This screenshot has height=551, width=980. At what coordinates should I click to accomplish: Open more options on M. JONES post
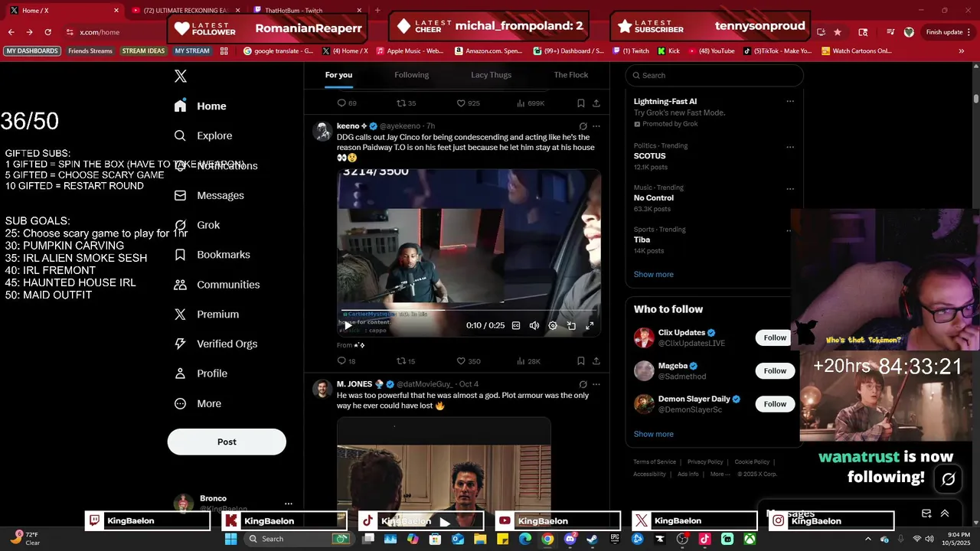(x=596, y=384)
